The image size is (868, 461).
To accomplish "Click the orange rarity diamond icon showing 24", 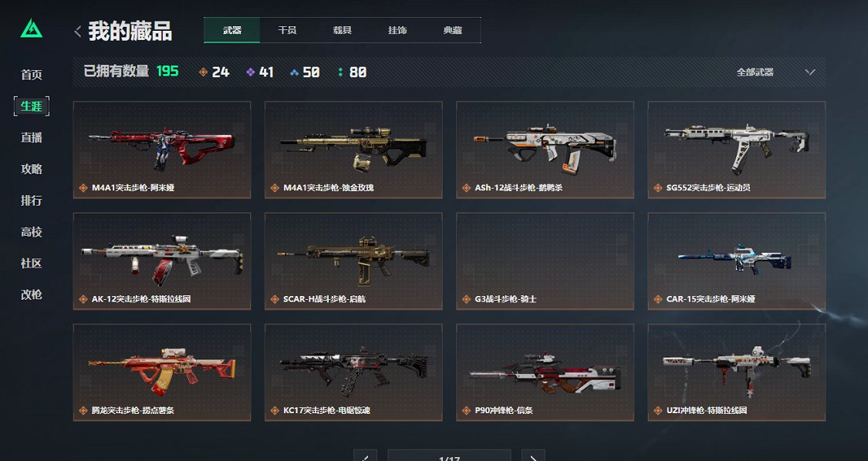I will click(x=203, y=72).
